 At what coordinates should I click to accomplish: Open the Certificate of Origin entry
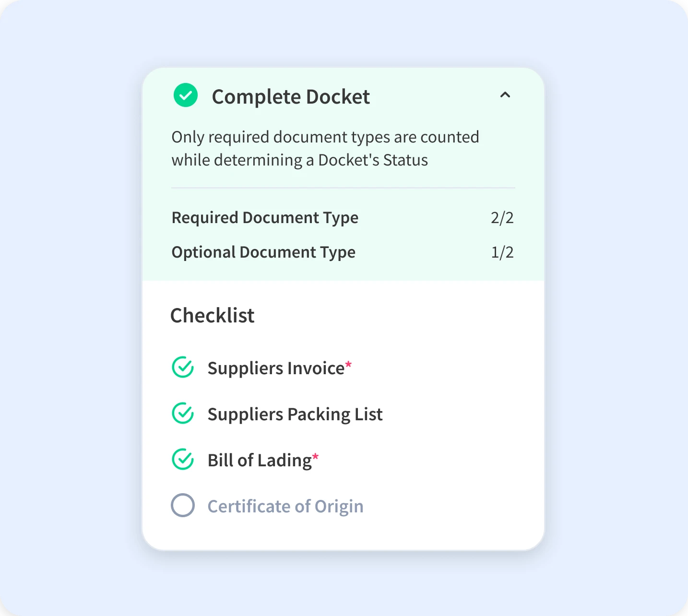[x=285, y=505]
